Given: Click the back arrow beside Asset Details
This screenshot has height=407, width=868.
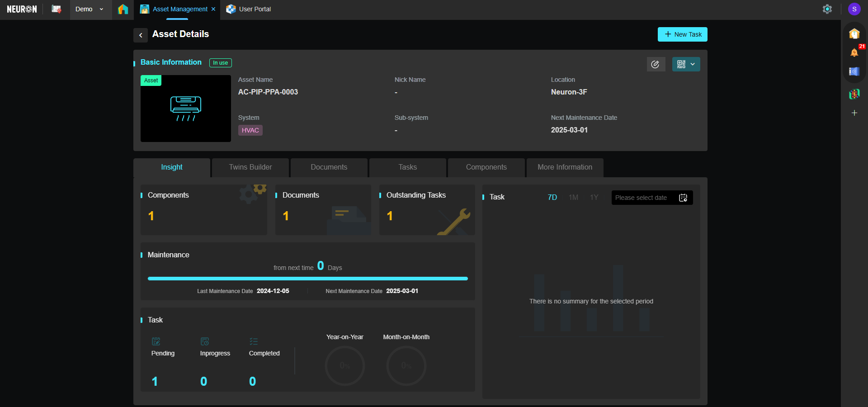Looking at the screenshot, I should (x=141, y=35).
